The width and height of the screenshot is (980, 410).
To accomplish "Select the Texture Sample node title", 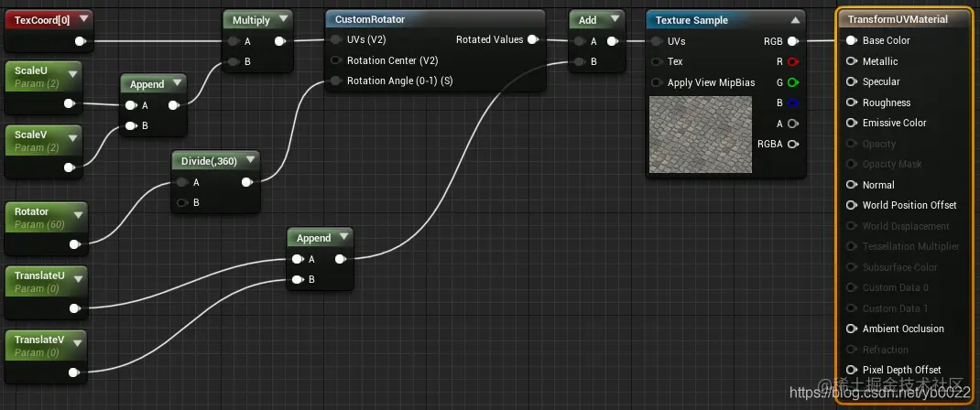I will tap(691, 20).
